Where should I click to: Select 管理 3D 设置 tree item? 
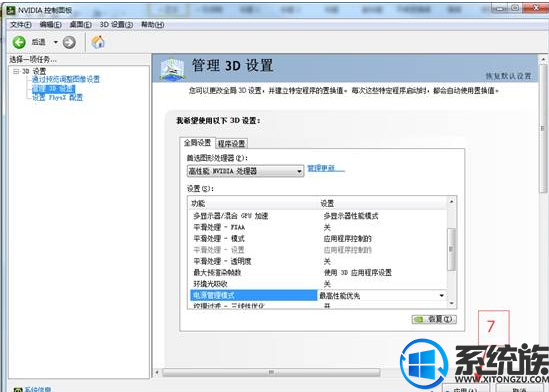(x=54, y=89)
